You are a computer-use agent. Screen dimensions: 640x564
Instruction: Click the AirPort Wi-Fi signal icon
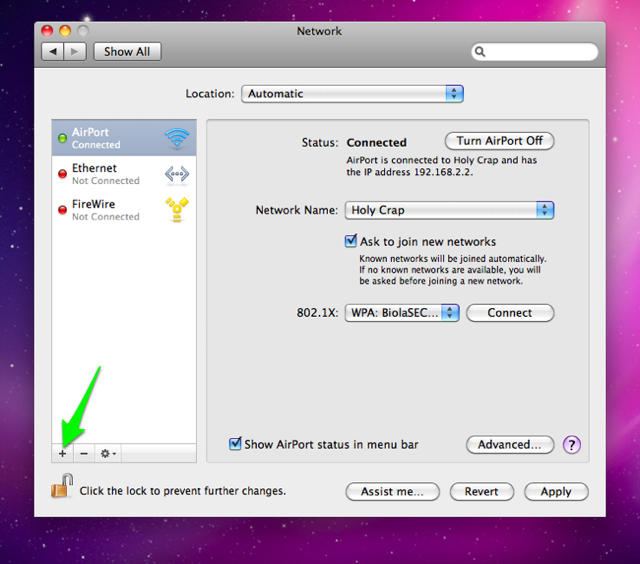(177, 138)
